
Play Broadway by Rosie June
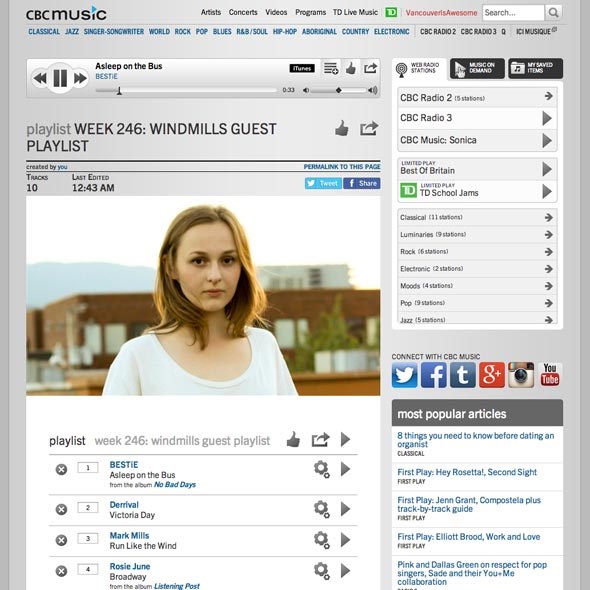click(x=345, y=570)
